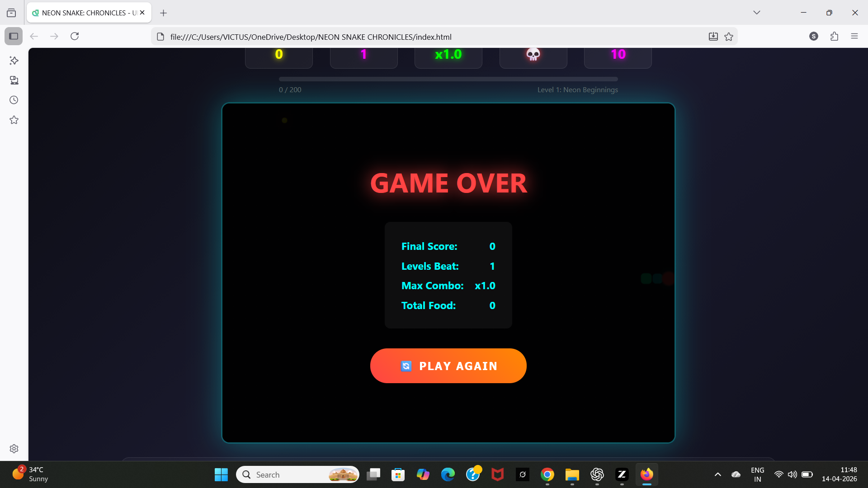The height and width of the screenshot is (488, 868).
Task: Click the magenta 10 stat value
Action: 618,54
